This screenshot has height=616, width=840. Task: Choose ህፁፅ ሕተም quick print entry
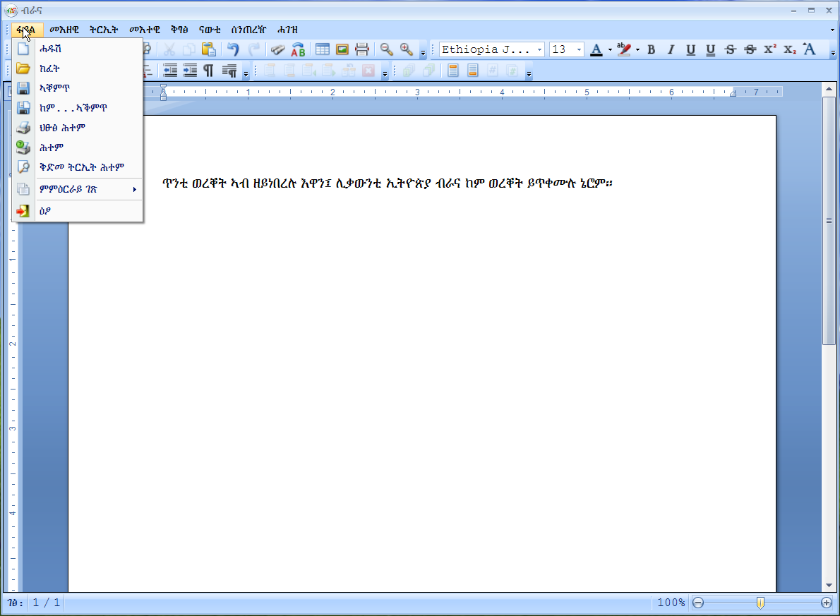[x=78, y=128]
